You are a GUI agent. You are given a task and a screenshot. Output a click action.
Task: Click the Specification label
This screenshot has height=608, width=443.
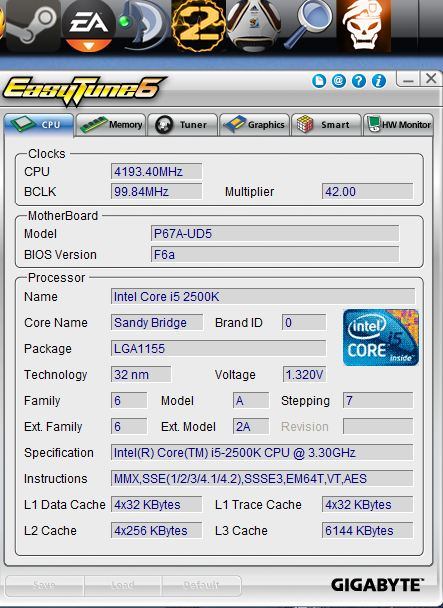[59, 453]
